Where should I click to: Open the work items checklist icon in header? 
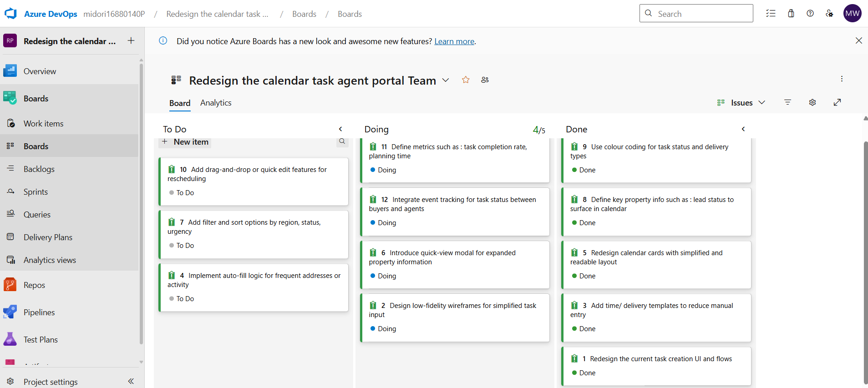(771, 14)
